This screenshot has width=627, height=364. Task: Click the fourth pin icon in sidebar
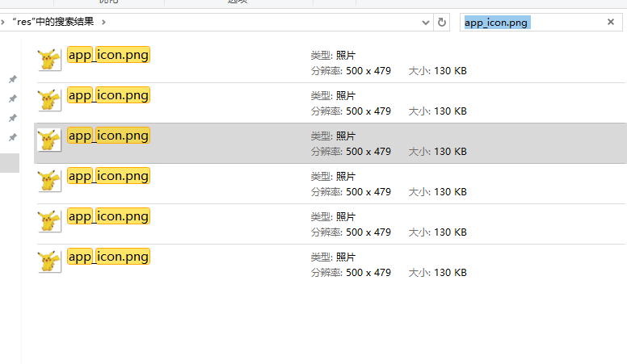point(13,137)
